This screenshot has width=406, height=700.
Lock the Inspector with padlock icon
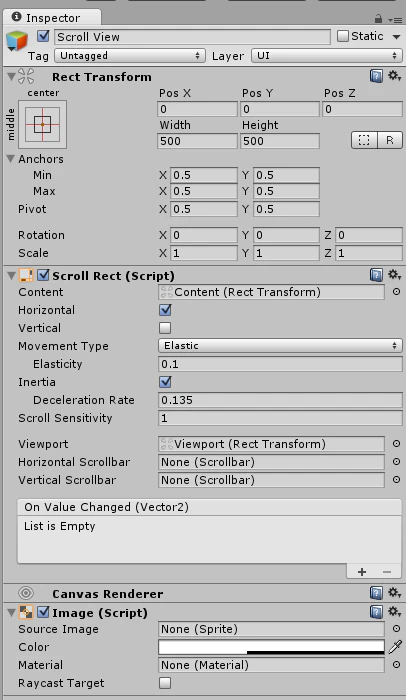378,19
